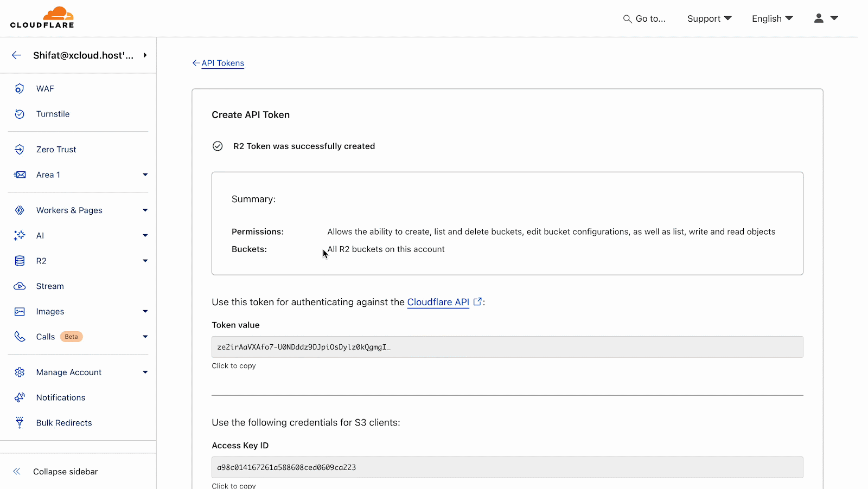Click the Cloudflare logo
This screenshot has height=489, width=868.
42,18
